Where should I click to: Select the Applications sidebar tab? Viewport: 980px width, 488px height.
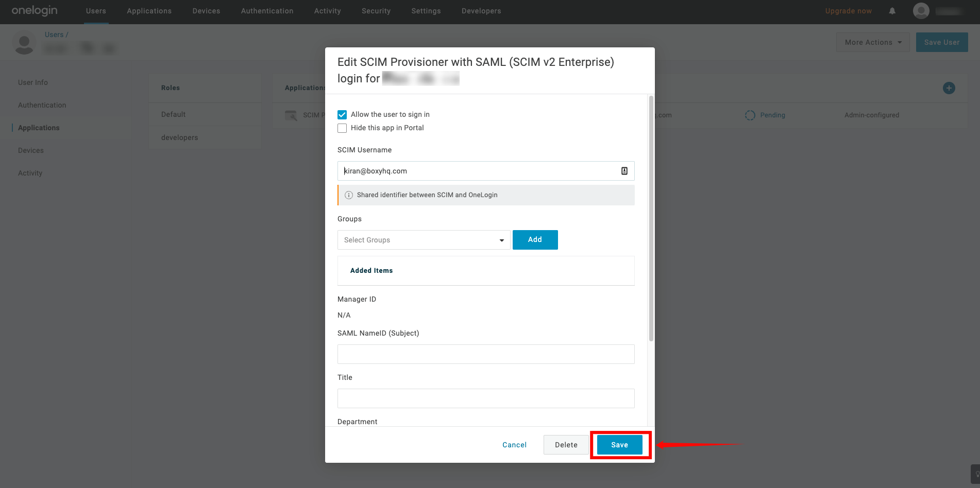point(39,128)
